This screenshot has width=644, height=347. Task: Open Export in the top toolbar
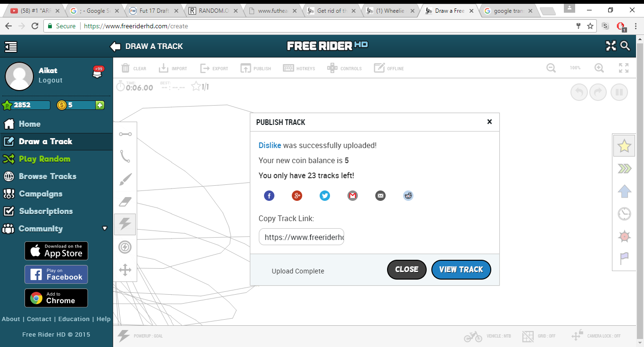coord(214,68)
